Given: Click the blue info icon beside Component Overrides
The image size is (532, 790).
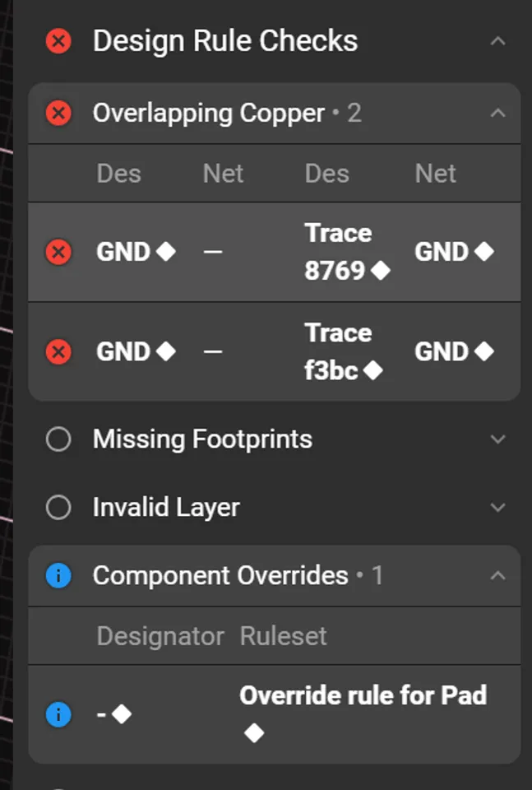Looking at the screenshot, I should point(58,575).
